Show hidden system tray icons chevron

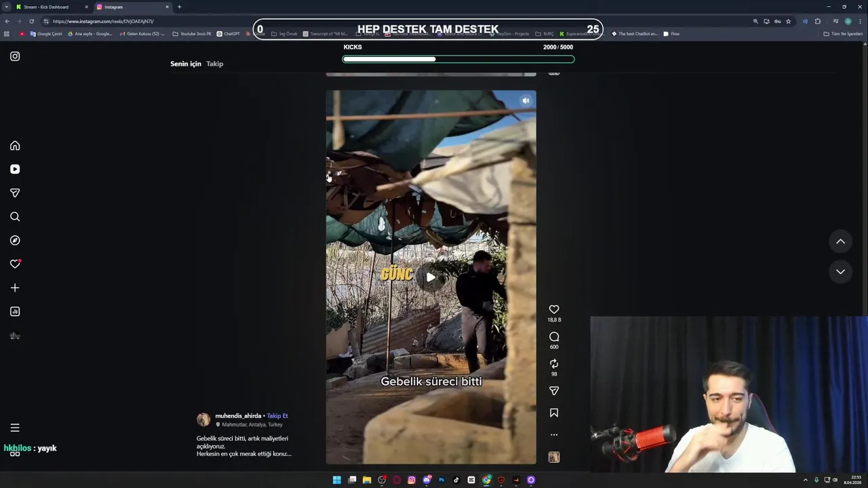click(x=806, y=480)
